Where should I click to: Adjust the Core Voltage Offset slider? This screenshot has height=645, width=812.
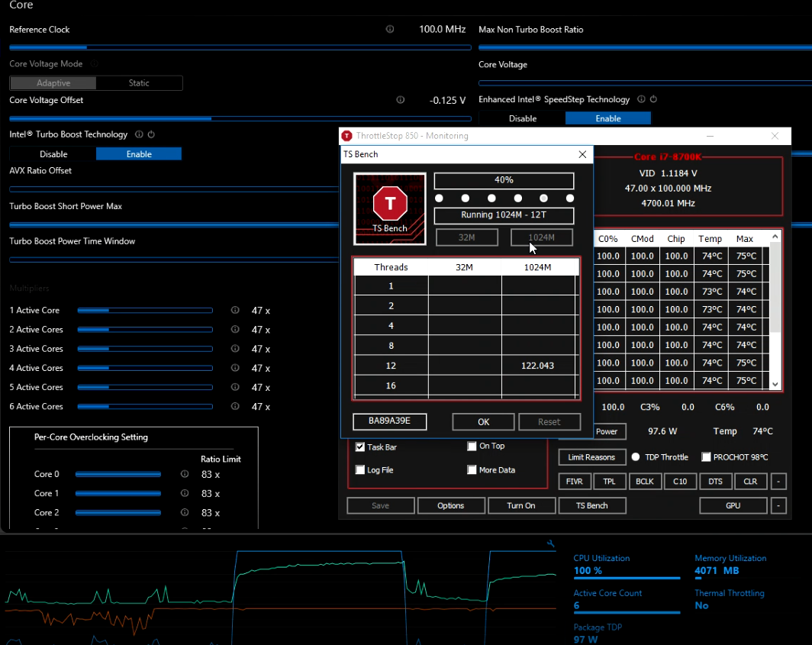[211, 119]
